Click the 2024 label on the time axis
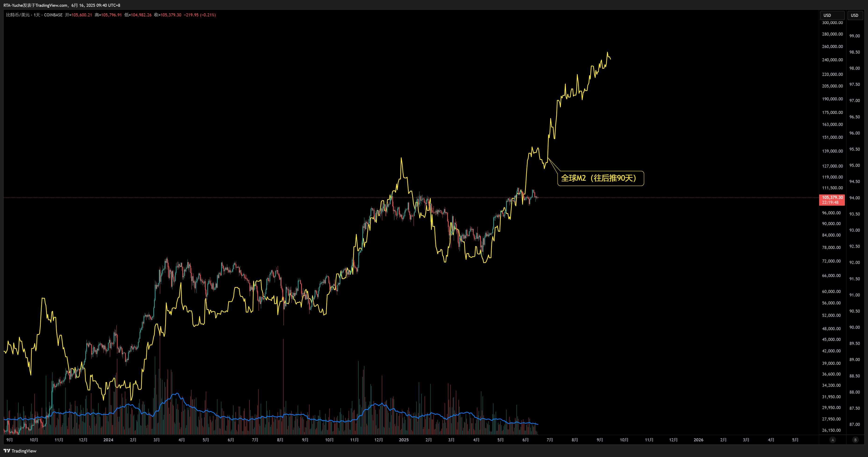 click(x=108, y=440)
